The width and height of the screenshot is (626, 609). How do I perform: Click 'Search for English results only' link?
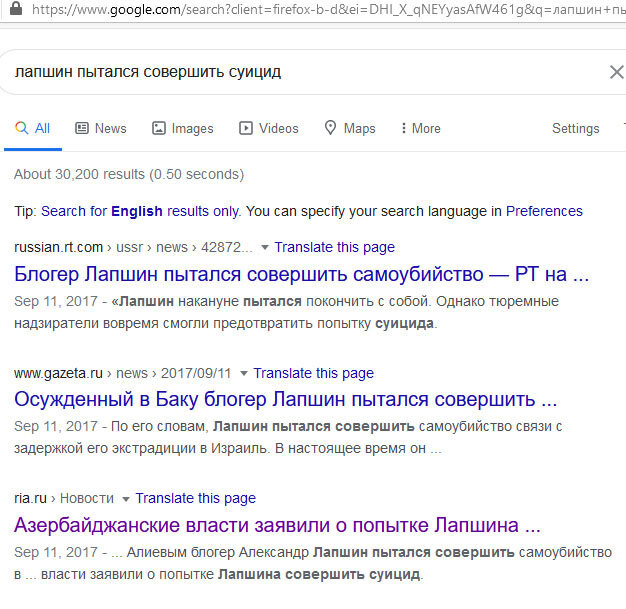(141, 211)
